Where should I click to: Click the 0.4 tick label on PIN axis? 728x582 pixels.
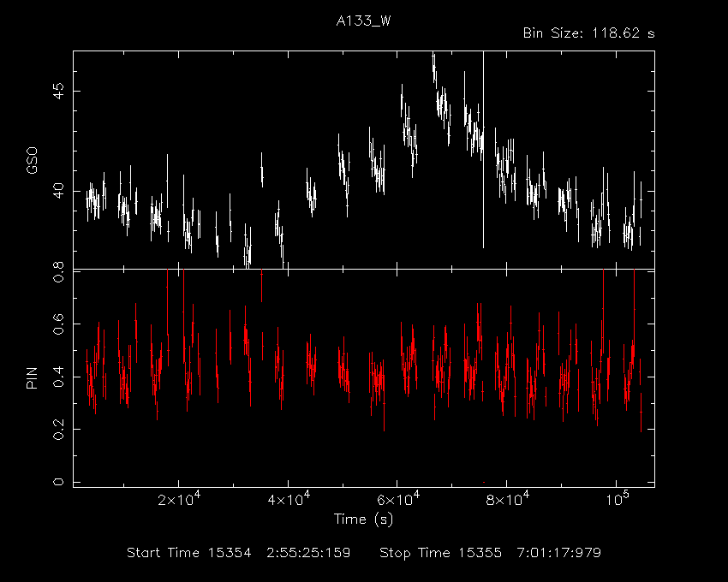58,377
